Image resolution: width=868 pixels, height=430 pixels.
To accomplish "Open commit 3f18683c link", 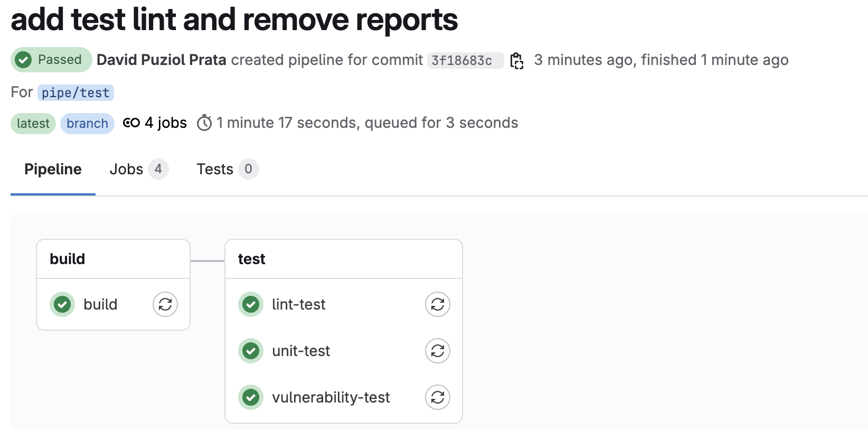I will click(461, 61).
